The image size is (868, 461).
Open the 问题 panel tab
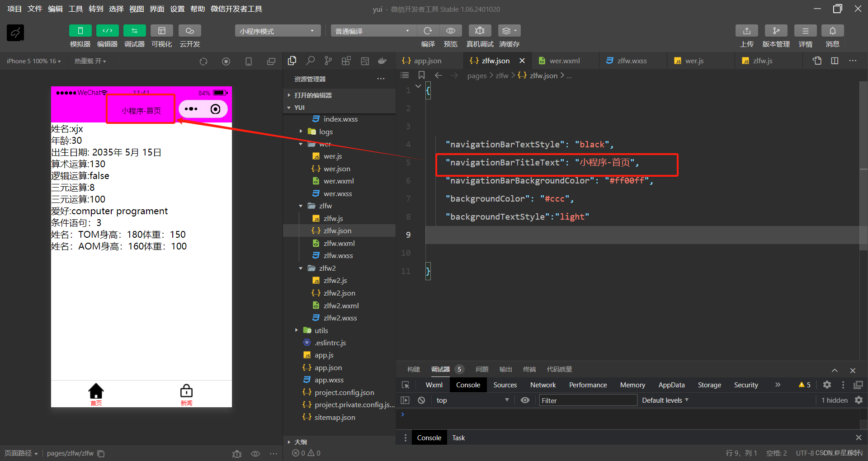(482, 369)
